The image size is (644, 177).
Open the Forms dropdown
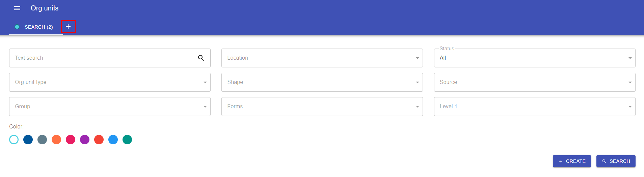click(x=322, y=107)
